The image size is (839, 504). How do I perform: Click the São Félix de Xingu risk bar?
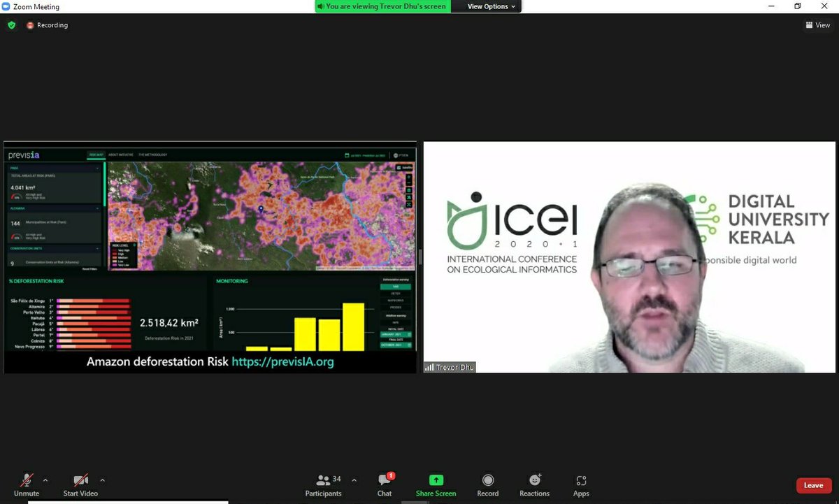pos(93,301)
